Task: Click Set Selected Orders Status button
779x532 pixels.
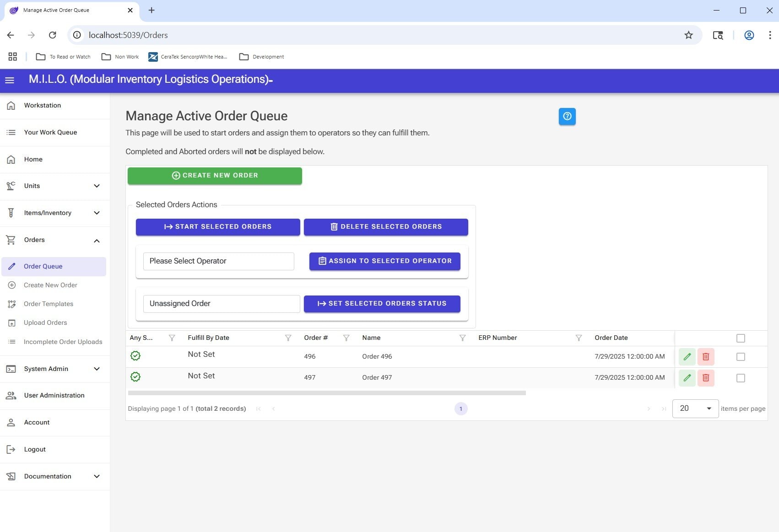Action: [x=382, y=304]
